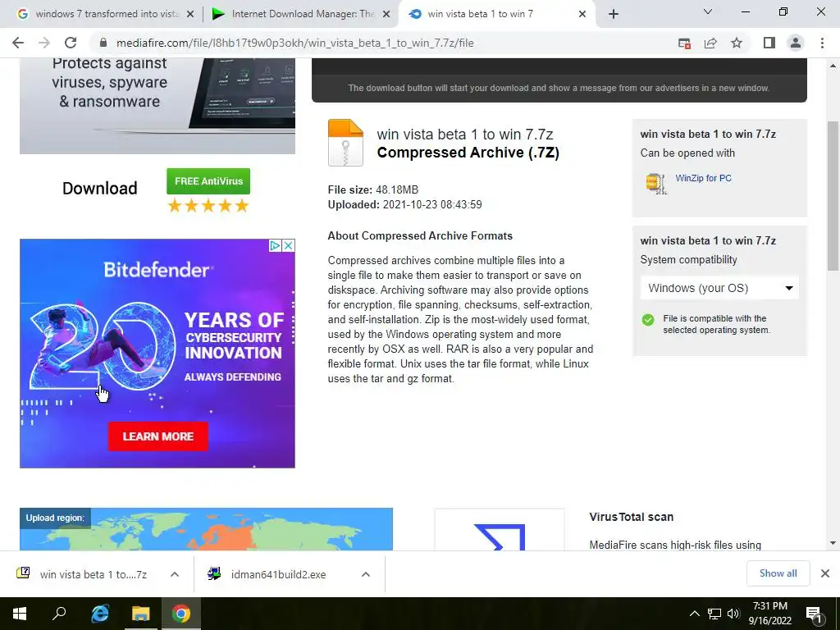Viewport: 840px width, 630px height.
Task: Close the Internet Download Manager tab
Action: click(x=386, y=15)
